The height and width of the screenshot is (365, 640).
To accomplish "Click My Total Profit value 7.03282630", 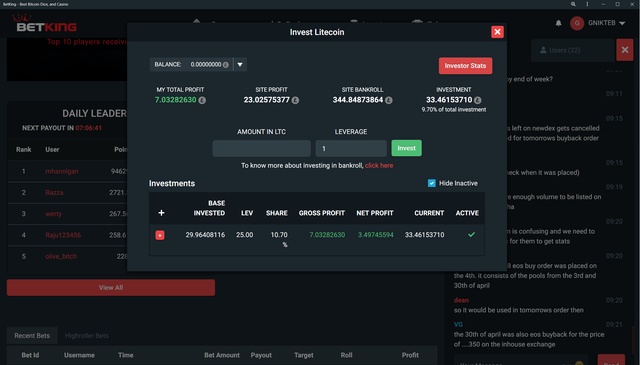I will pos(176,100).
